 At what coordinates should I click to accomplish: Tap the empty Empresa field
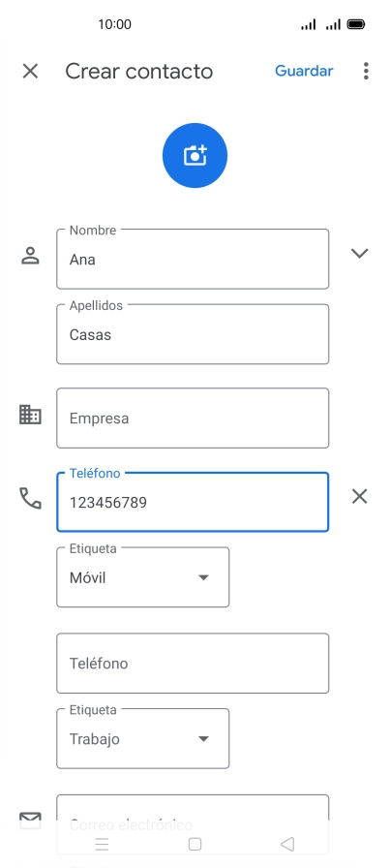(x=193, y=418)
